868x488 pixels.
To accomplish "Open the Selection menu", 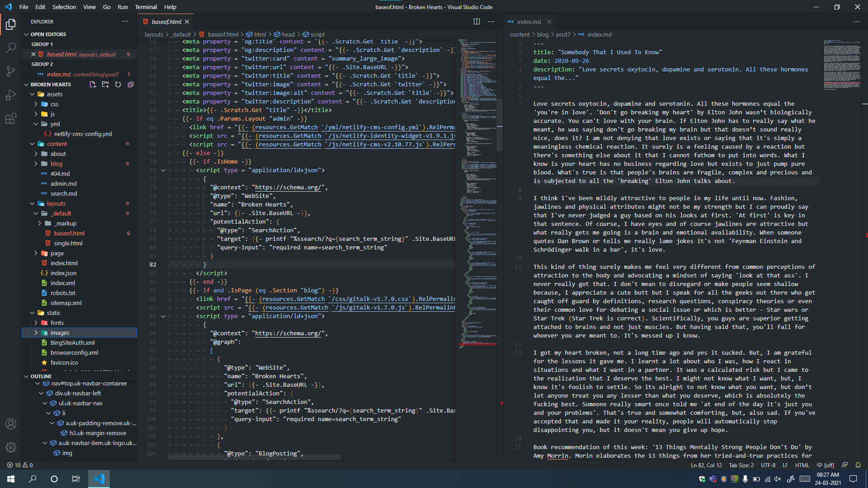I will [64, 7].
